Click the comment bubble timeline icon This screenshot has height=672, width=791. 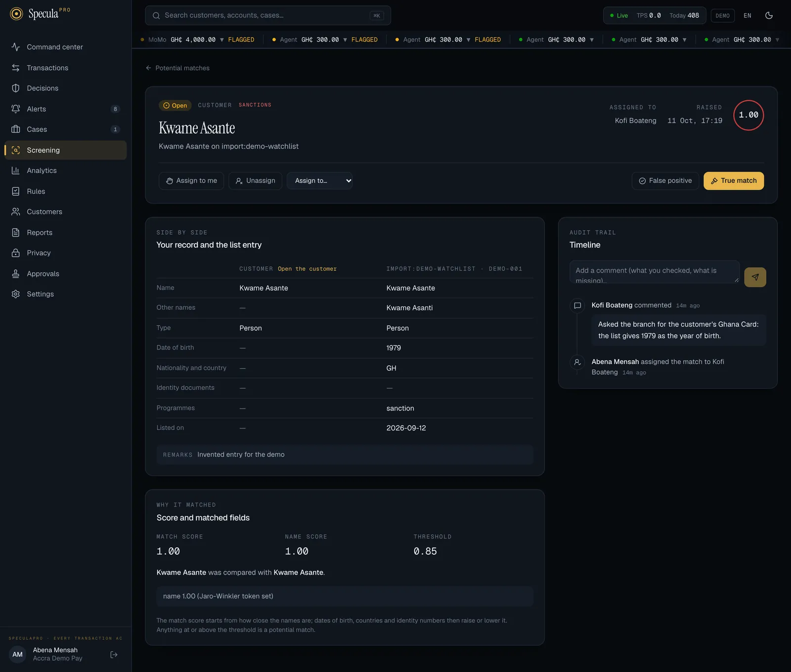tap(577, 305)
